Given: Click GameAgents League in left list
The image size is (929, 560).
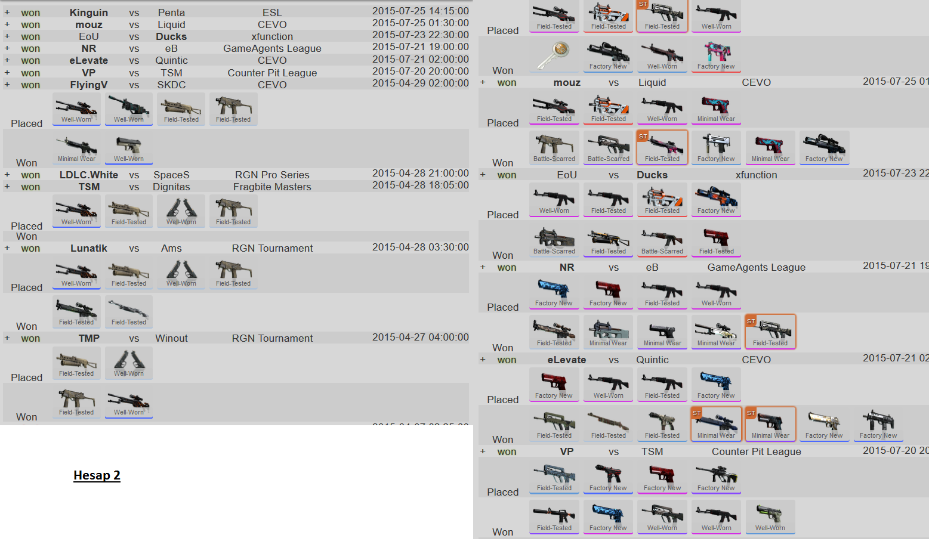Looking at the screenshot, I should tap(272, 48).
